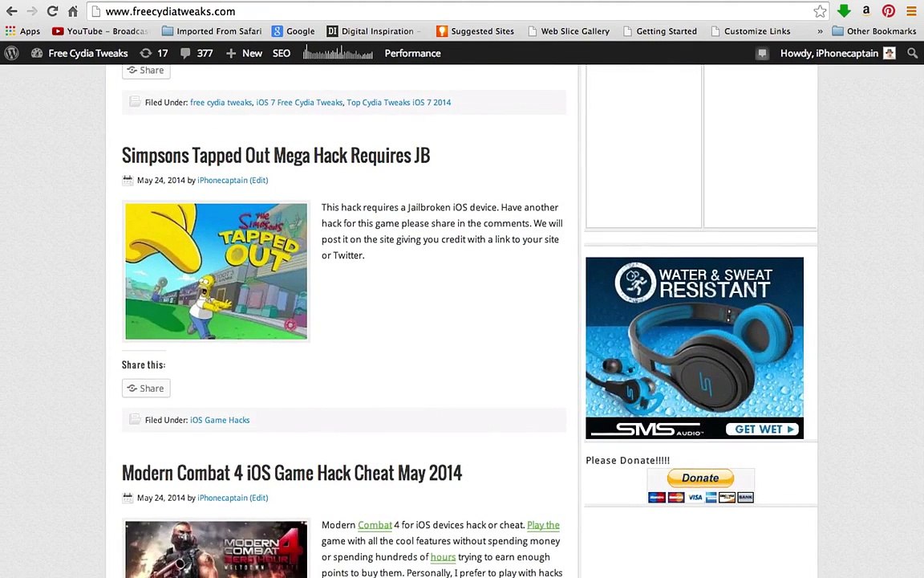Open the YouTube Broadcast bookmark
Screen dimensions: 924x578
(100, 31)
